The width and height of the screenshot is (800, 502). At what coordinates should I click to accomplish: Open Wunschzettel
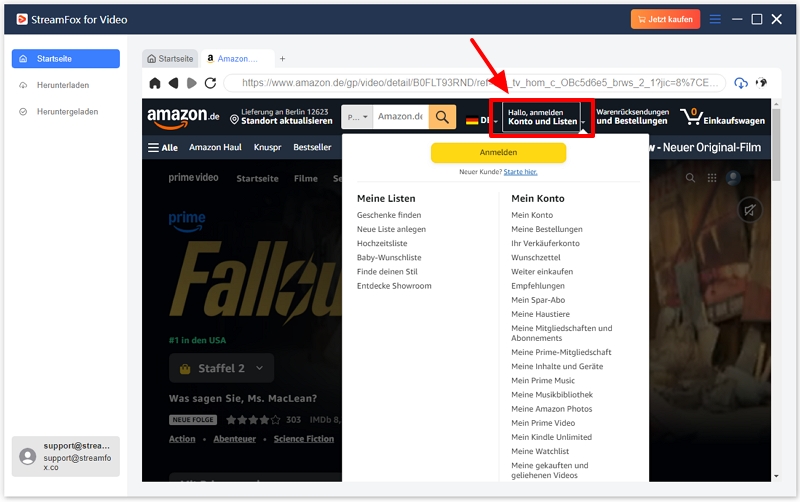pos(536,258)
